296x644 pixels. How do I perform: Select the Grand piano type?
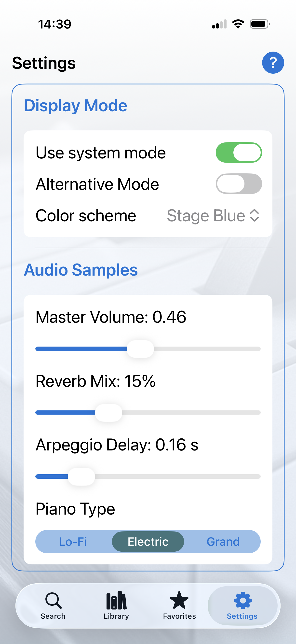tap(223, 542)
